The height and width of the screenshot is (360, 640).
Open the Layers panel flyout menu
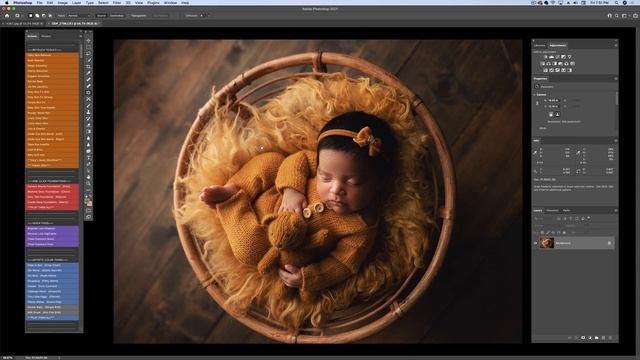(x=616, y=210)
